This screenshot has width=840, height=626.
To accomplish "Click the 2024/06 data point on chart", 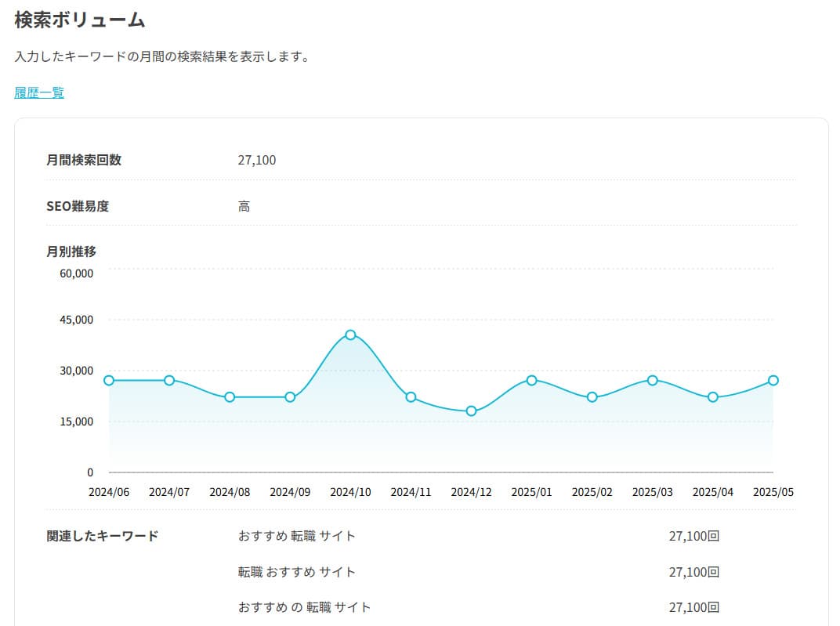I will pyautogui.click(x=109, y=380).
